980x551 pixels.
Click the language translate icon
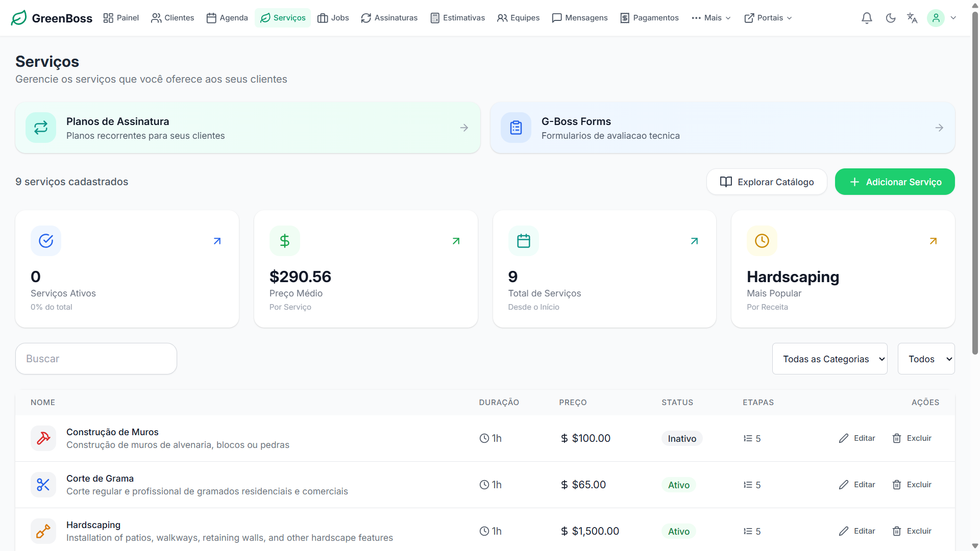(912, 18)
